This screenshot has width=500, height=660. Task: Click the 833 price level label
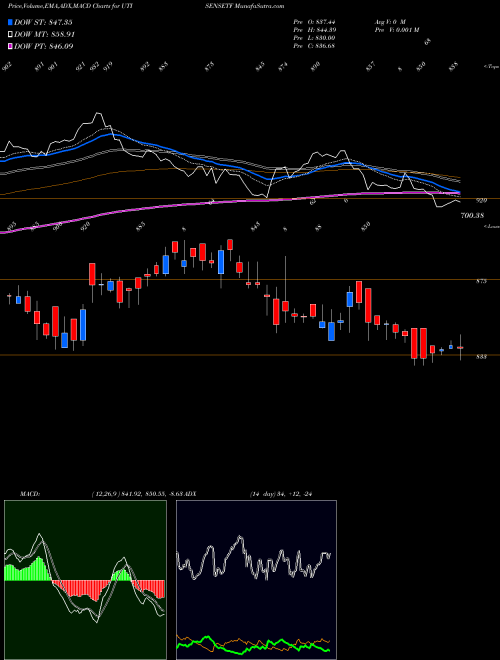pos(481,357)
